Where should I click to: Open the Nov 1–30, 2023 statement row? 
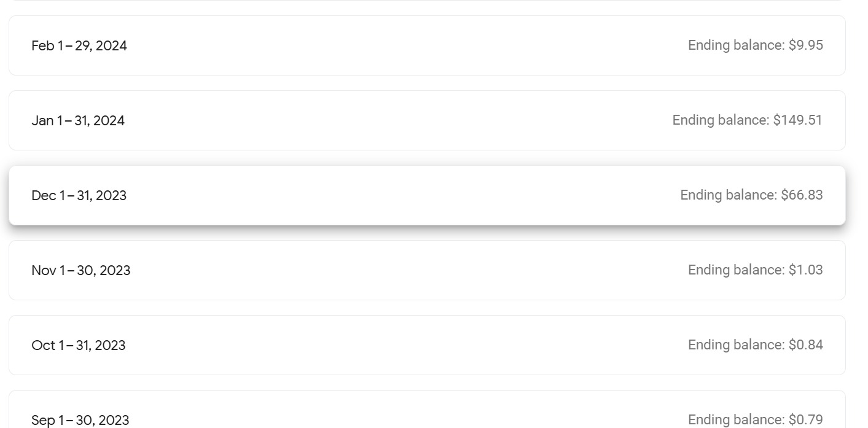click(427, 270)
